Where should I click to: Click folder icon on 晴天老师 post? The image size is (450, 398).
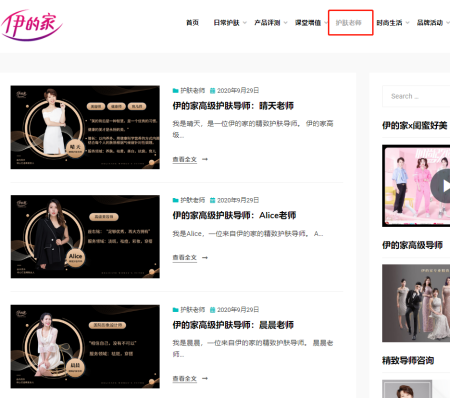click(175, 90)
